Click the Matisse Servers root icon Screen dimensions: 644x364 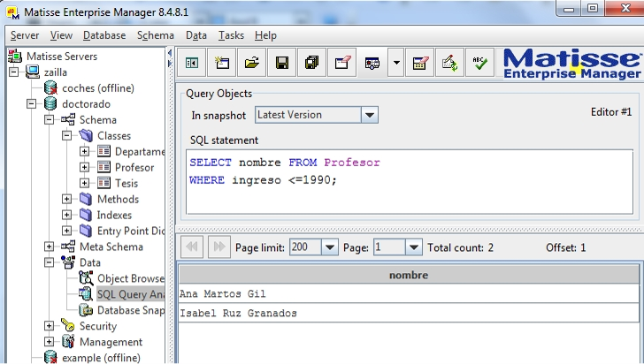tap(15, 56)
